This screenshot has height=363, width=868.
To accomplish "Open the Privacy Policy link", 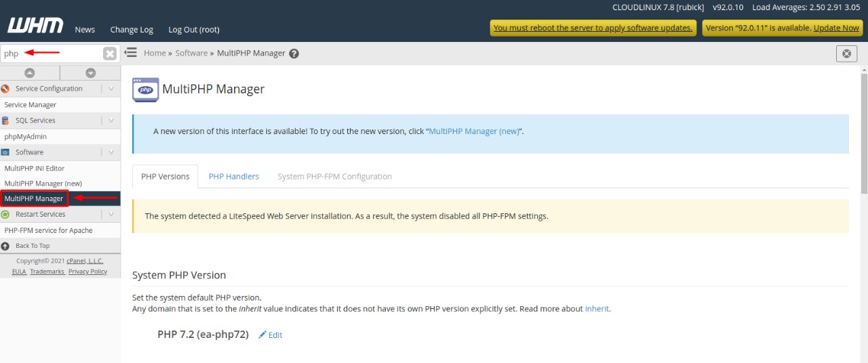I will [x=87, y=272].
